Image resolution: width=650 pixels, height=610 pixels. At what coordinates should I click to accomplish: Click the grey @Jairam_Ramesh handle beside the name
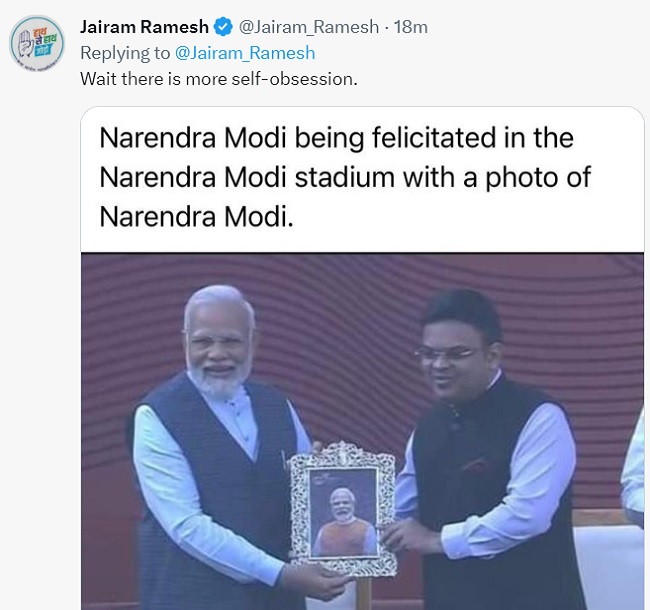point(308,27)
